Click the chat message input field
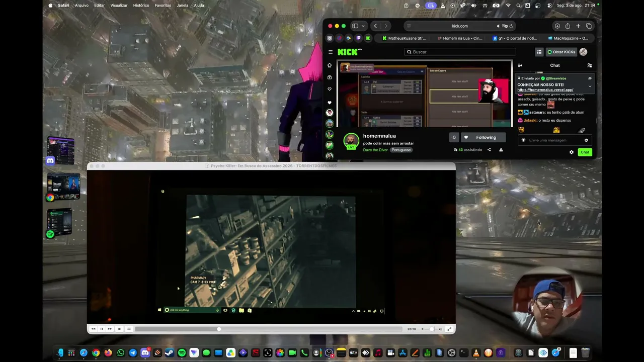The height and width of the screenshot is (362, 644). tap(554, 140)
